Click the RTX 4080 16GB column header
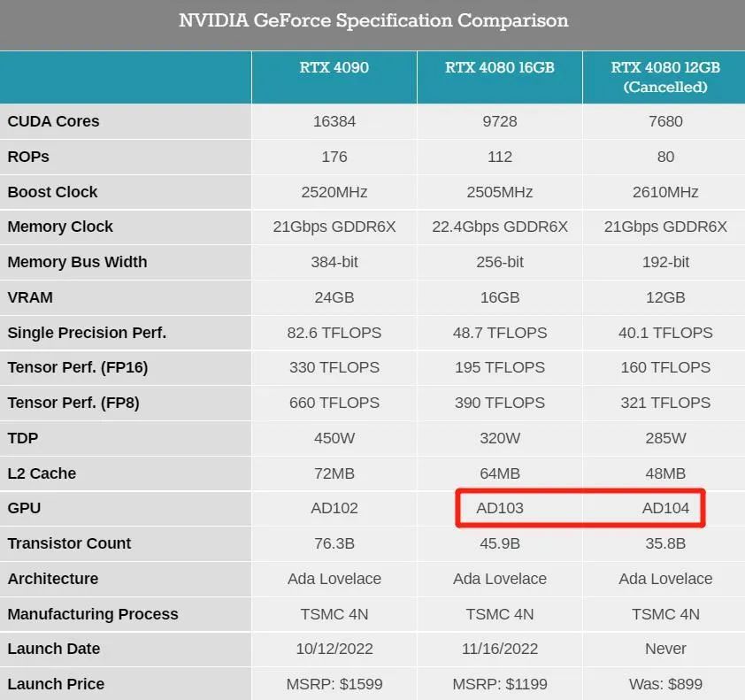Screen dimensions: 745x700 pos(500,67)
